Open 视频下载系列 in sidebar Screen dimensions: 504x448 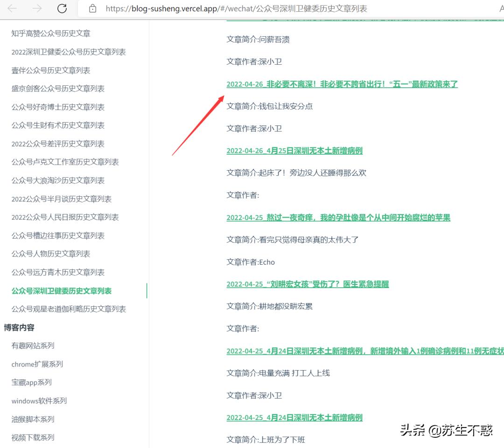point(33,437)
